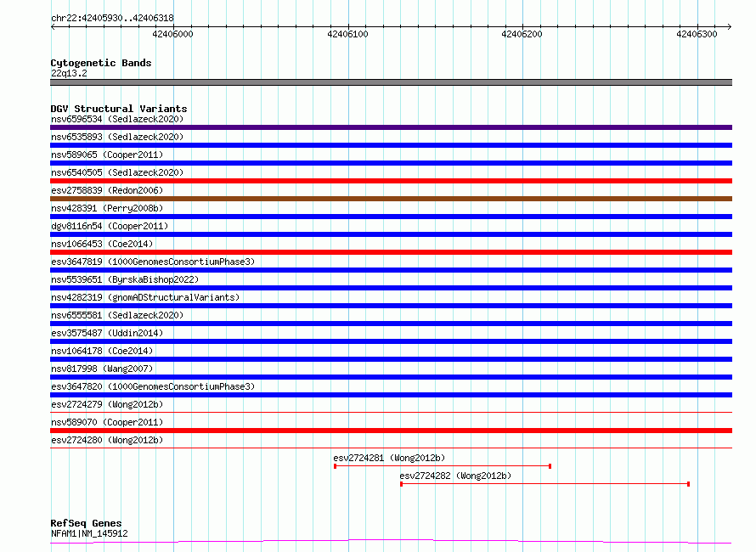Select the esv3647819 (1000GenomesConsortiumPhase3) label
The height and width of the screenshot is (552, 756).
[x=153, y=262]
